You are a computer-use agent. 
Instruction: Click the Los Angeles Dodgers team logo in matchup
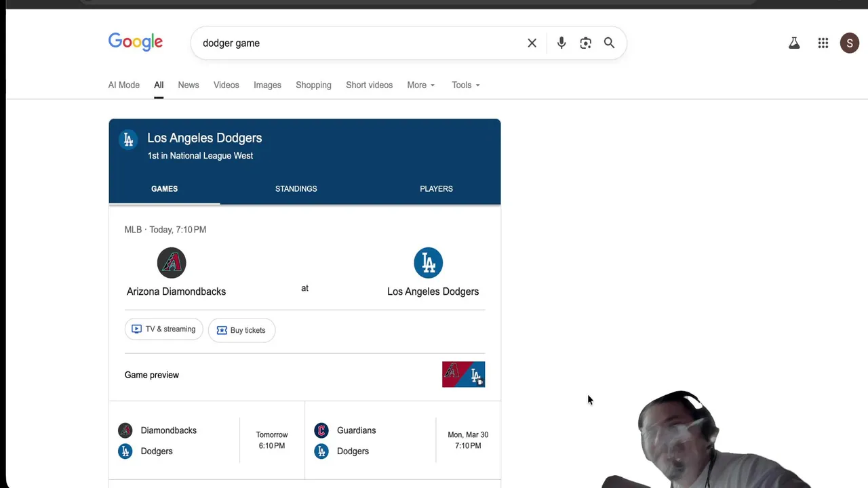pos(429,263)
